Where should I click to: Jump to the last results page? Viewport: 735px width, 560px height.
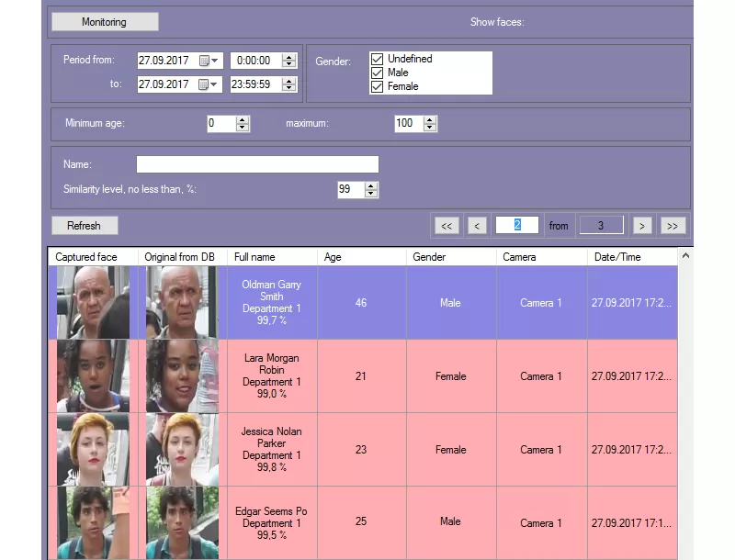(x=673, y=226)
